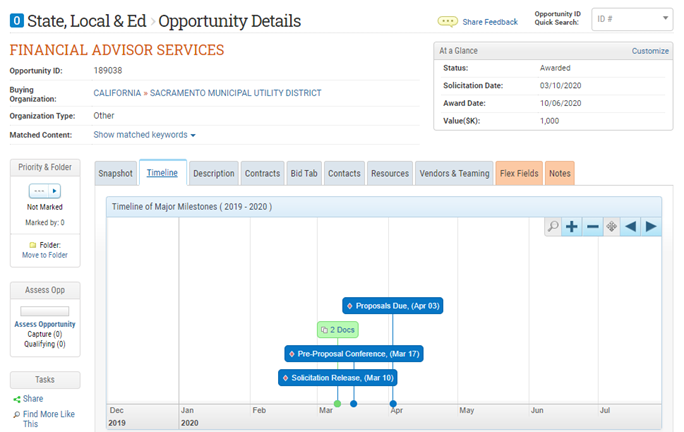
Task: Click the timeline zoom in plus icon
Action: tap(572, 226)
